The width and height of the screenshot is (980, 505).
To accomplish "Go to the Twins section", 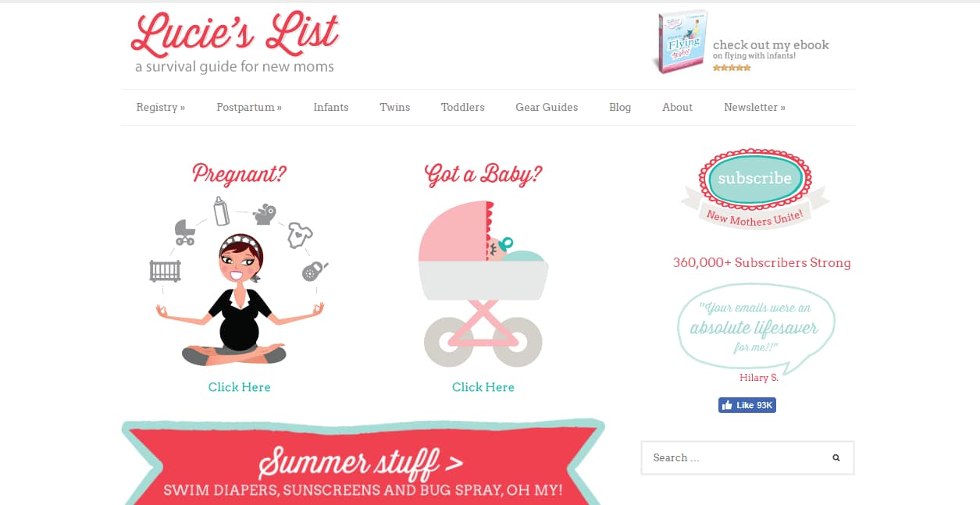I will (x=395, y=108).
